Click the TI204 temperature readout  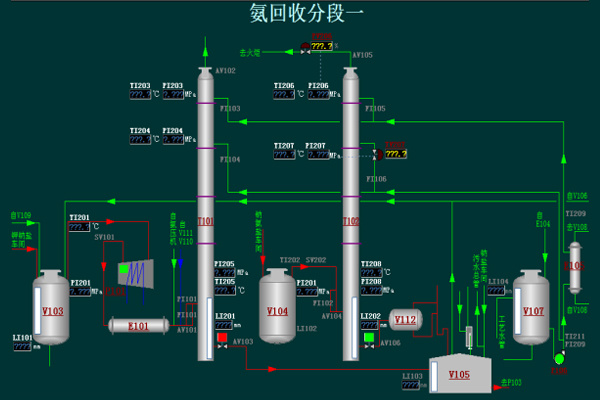pyautogui.click(x=140, y=140)
